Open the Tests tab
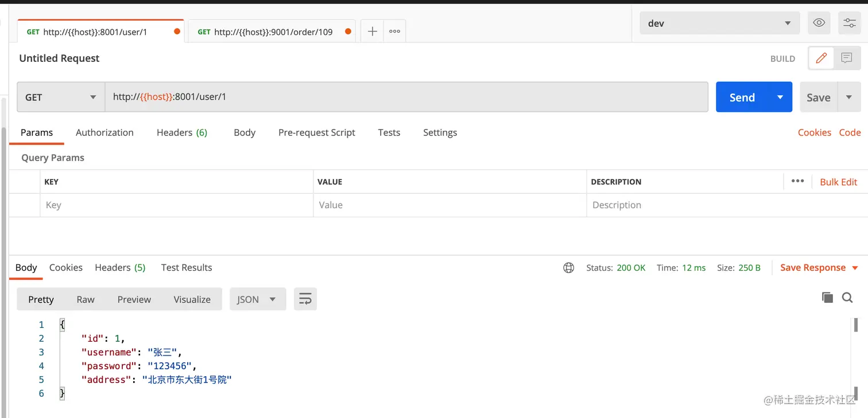 click(389, 132)
